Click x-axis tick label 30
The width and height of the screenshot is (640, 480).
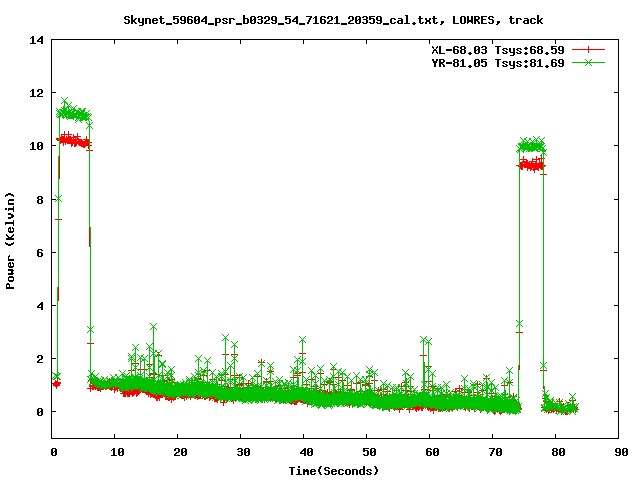243,452
